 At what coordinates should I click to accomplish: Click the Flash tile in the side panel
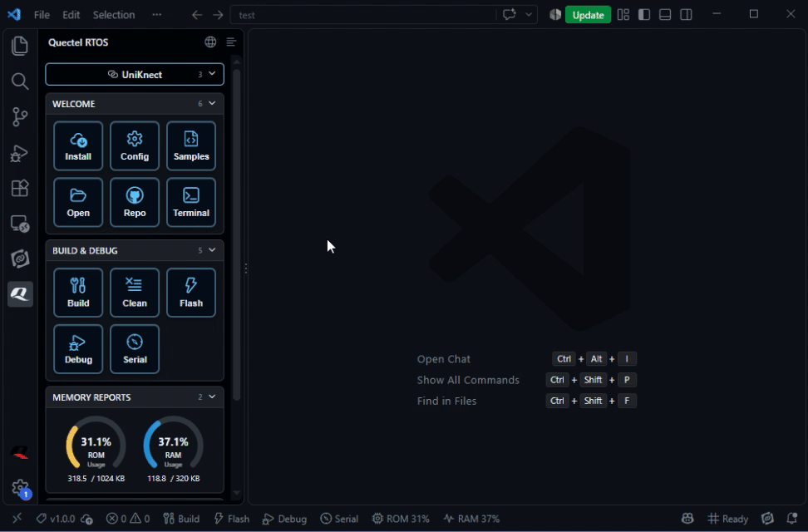click(191, 293)
